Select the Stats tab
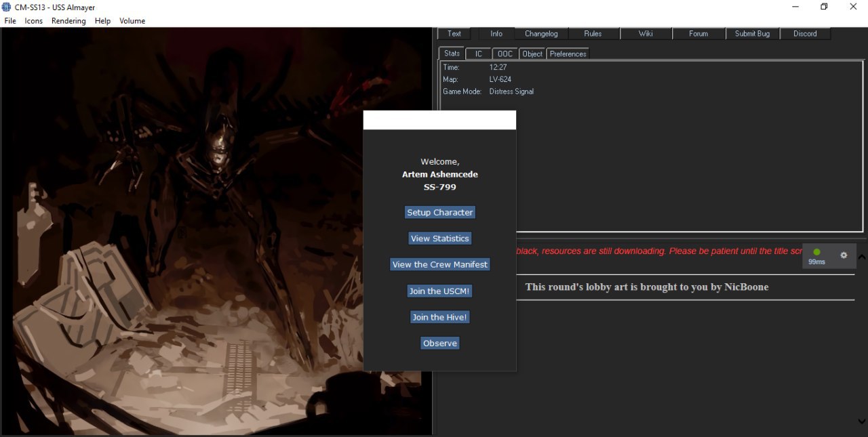This screenshot has width=868, height=437. (452, 54)
